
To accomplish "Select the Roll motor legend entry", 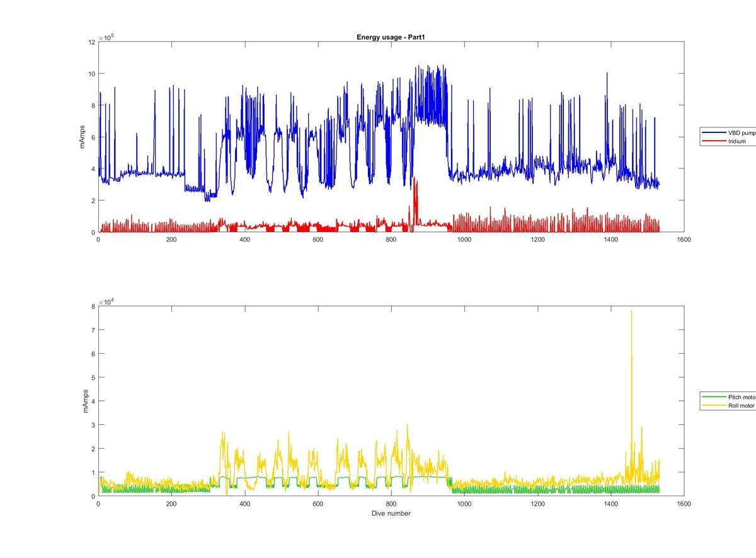I will click(729, 405).
